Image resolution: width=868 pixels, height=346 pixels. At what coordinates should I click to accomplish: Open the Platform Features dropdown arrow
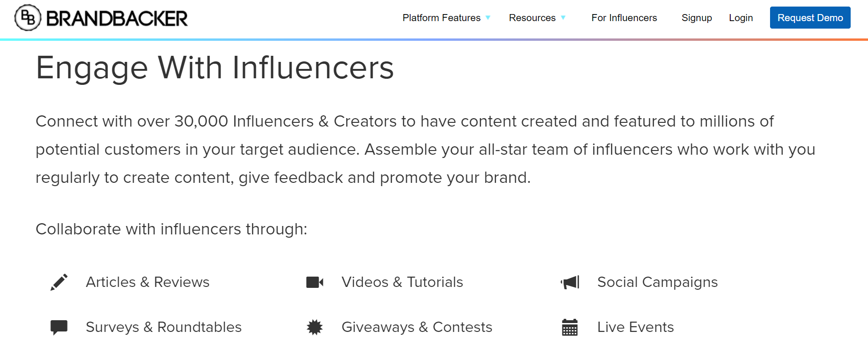(488, 18)
